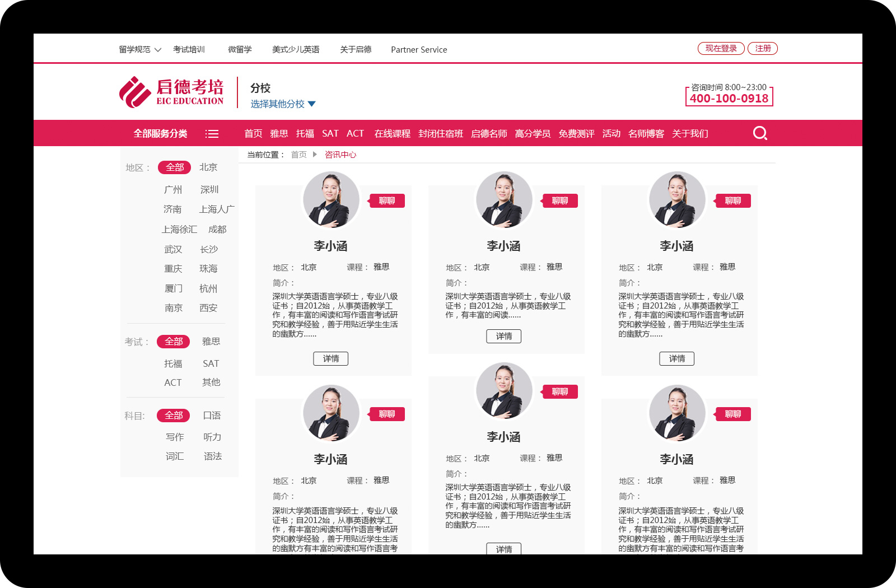
Task: Filter region by 深圳
Action: [209, 190]
